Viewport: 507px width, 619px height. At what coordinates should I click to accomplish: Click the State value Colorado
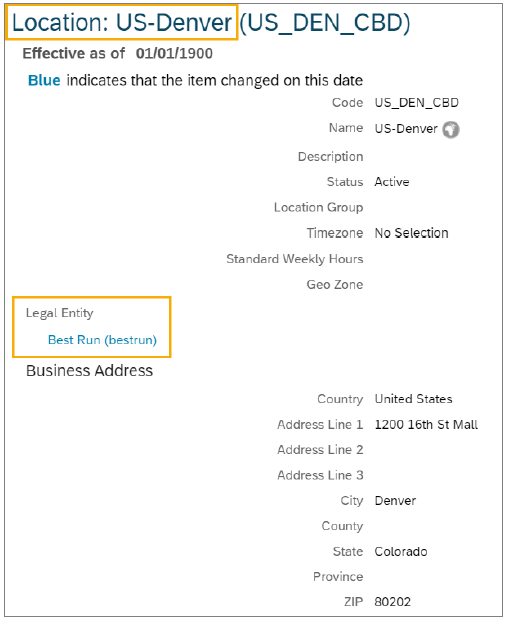click(x=401, y=552)
